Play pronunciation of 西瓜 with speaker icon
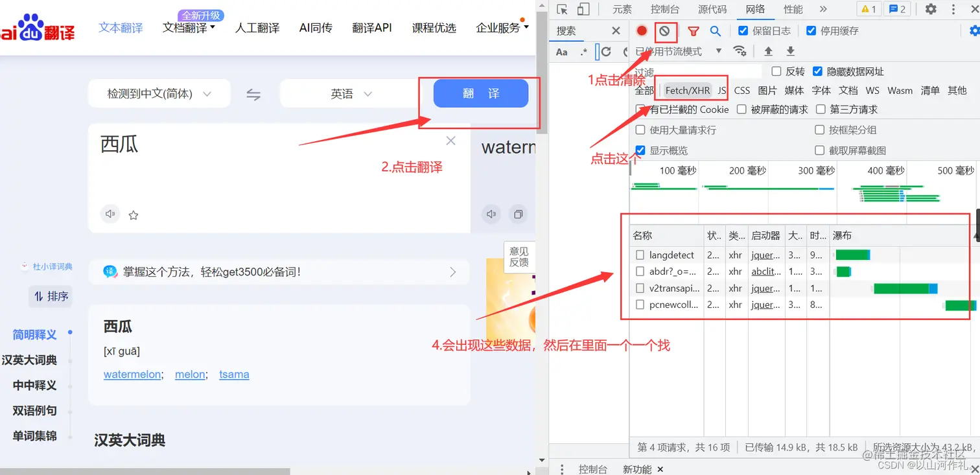Viewport: 980px width, 475px height. click(x=110, y=214)
